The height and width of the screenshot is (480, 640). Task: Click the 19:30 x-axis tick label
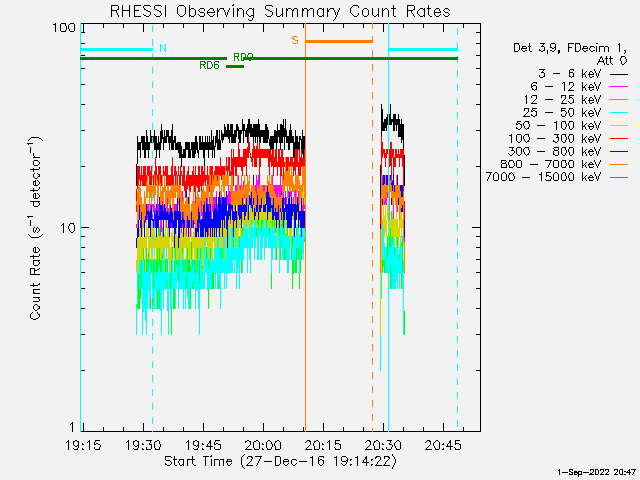(143, 445)
